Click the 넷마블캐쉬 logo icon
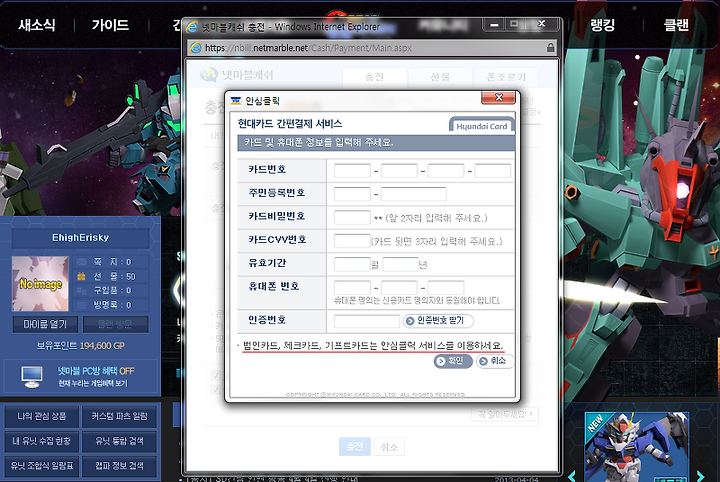This screenshot has height=482, width=720. coord(209,75)
